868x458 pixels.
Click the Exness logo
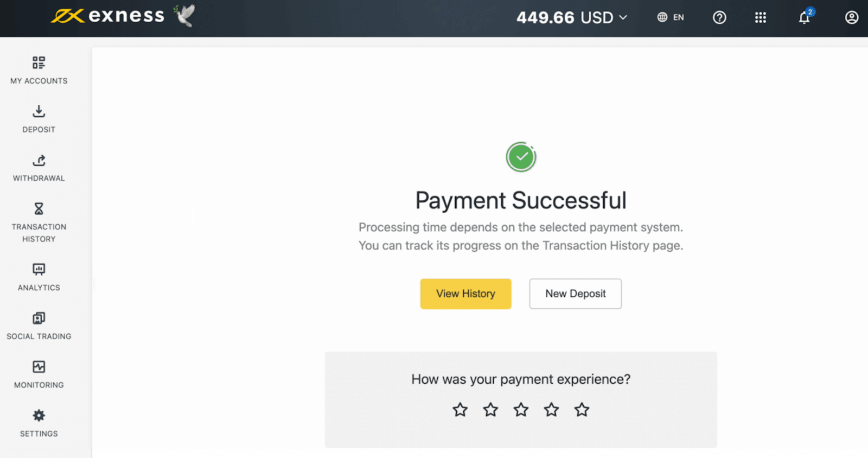click(108, 16)
